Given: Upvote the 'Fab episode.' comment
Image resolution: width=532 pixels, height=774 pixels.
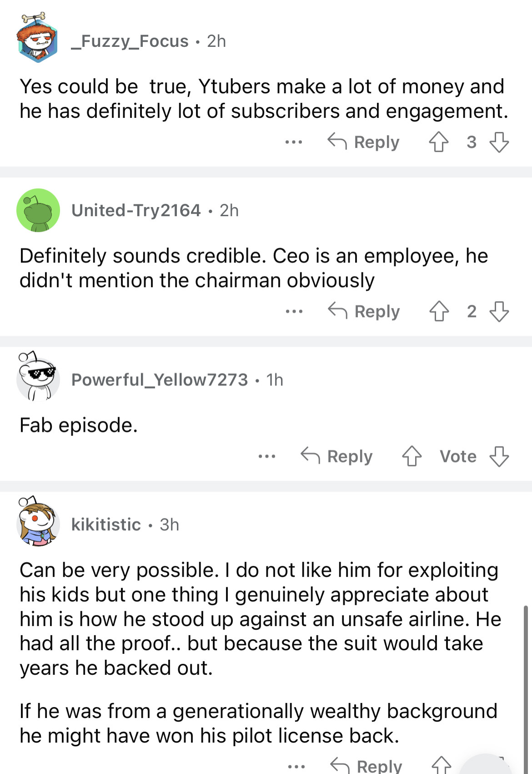Looking at the screenshot, I should pyautogui.click(x=412, y=456).
